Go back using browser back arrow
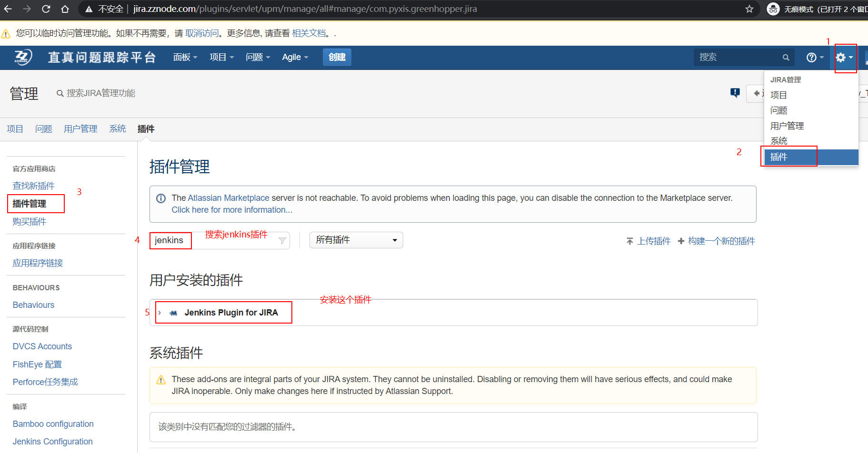This screenshot has height=453, width=868. coord(8,9)
